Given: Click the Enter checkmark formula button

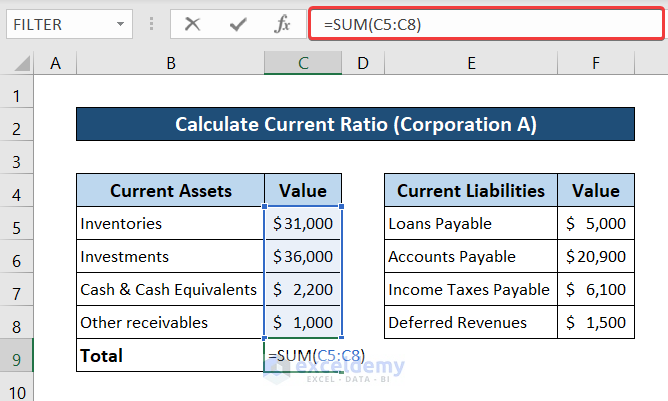Looking at the screenshot, I should (x=237, y=24).
